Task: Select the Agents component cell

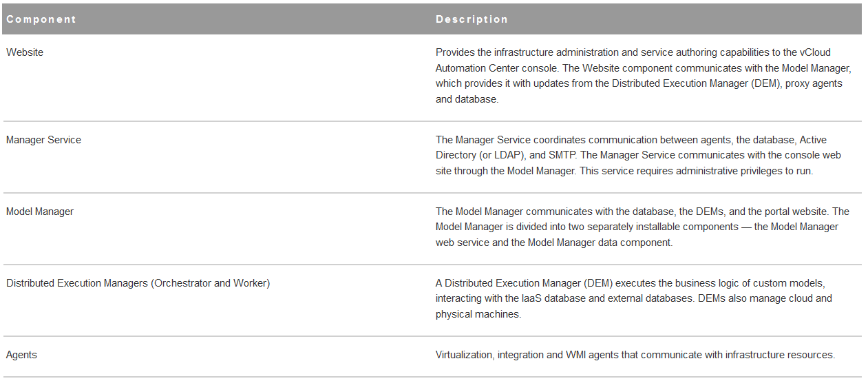Action: (x=21, y=355)
